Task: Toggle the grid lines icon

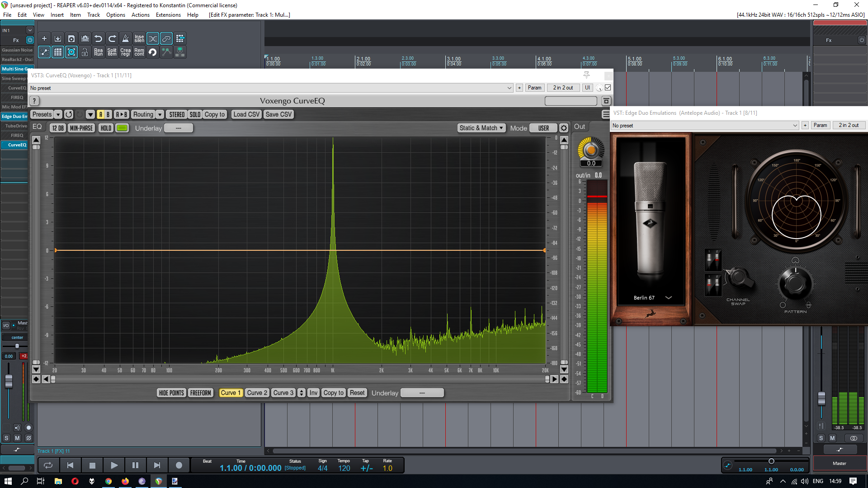Action: point(58,52)
